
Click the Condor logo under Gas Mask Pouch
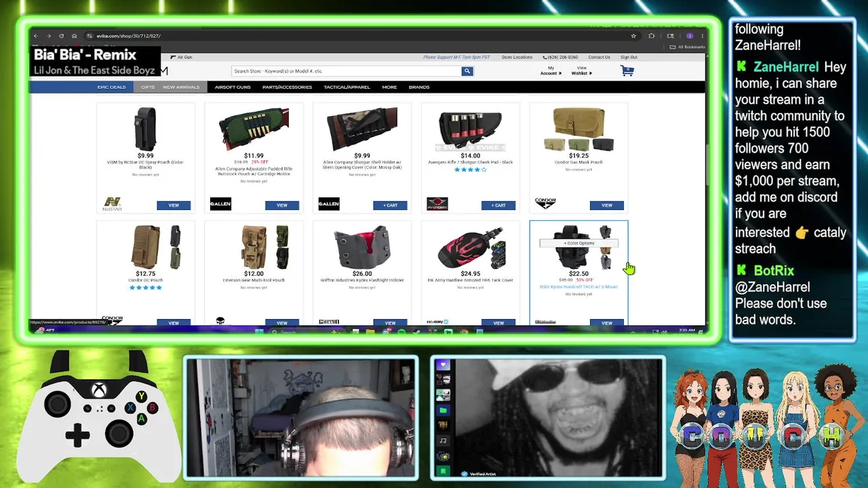[x=545, y=203]
